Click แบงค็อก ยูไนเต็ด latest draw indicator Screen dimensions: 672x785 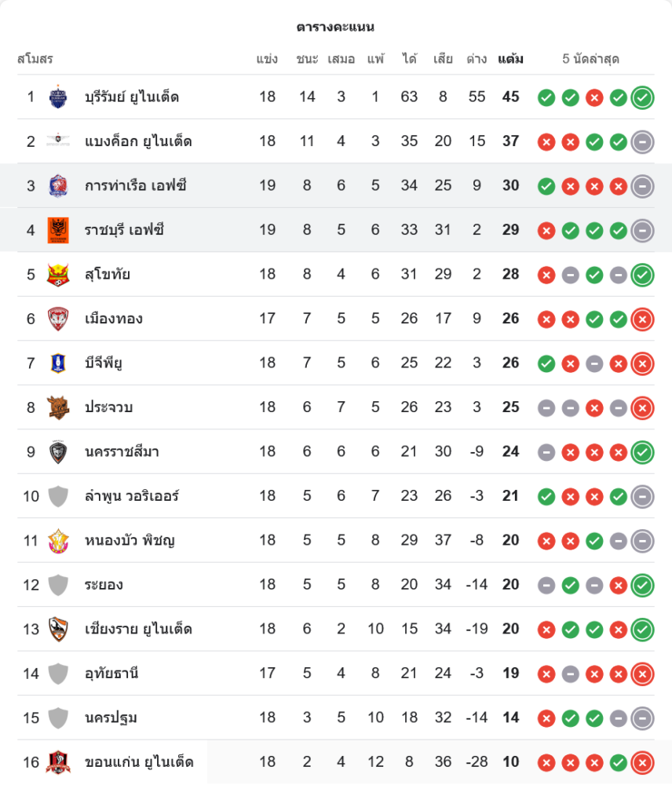642,142
